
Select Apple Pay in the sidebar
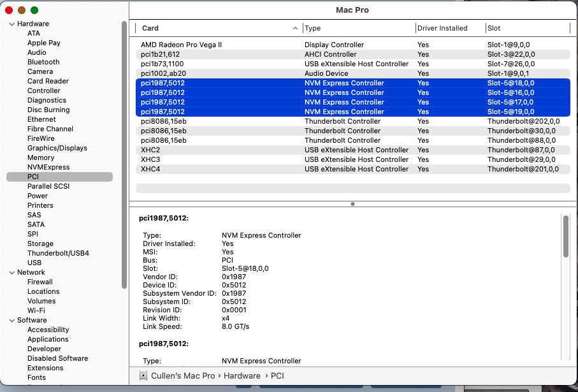click(x=44, y=43)
